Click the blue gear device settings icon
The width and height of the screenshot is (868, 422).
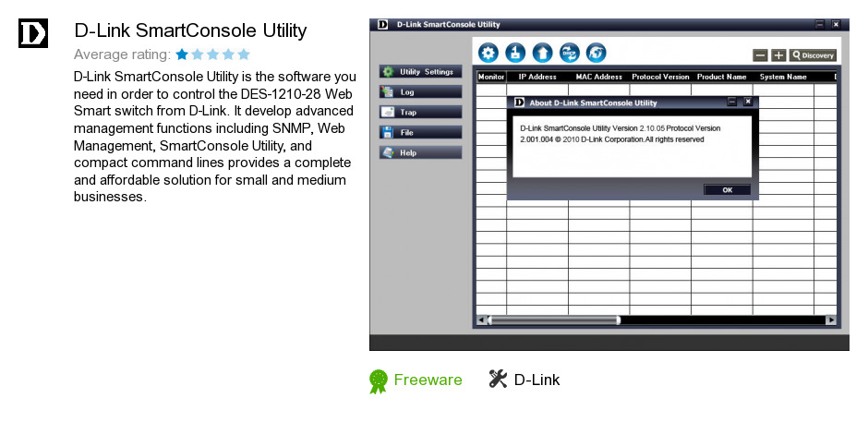(x=488, y=54)
